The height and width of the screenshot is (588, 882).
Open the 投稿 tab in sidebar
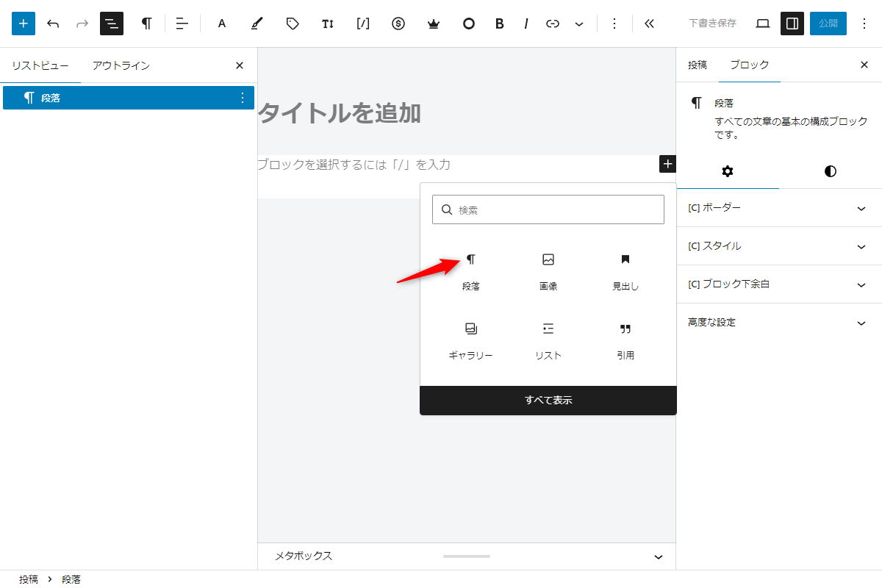pos(698,65)
